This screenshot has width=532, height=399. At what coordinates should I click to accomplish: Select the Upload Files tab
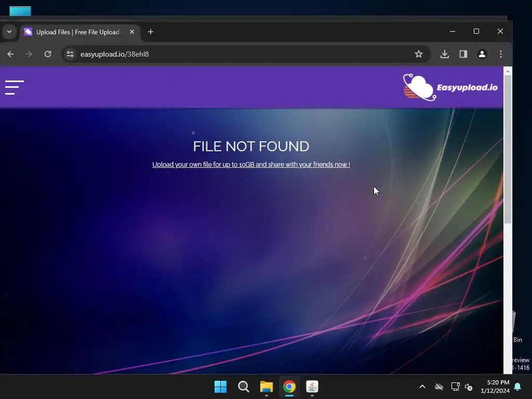coord(80,32)
